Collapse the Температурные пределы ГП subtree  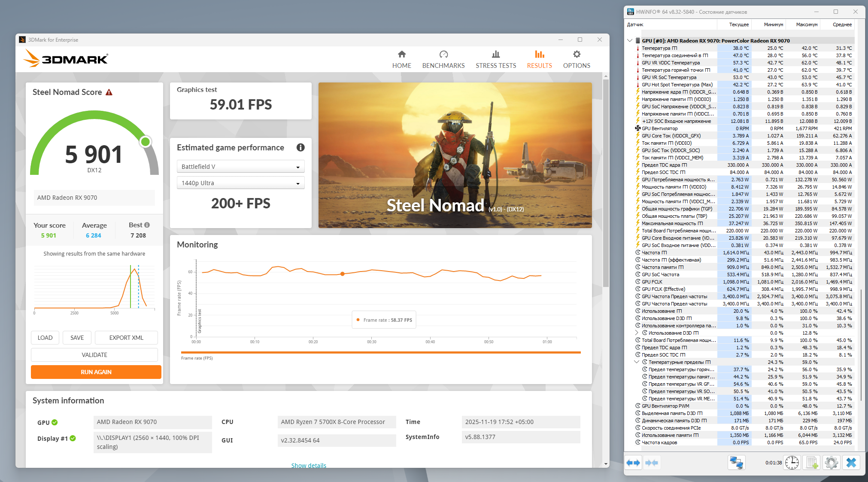[637, 362]
